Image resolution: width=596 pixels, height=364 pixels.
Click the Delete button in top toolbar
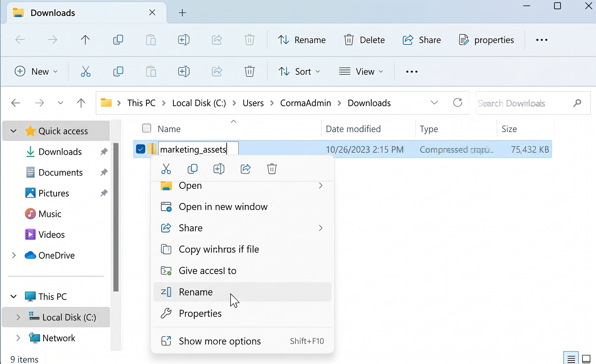[364, 40]
